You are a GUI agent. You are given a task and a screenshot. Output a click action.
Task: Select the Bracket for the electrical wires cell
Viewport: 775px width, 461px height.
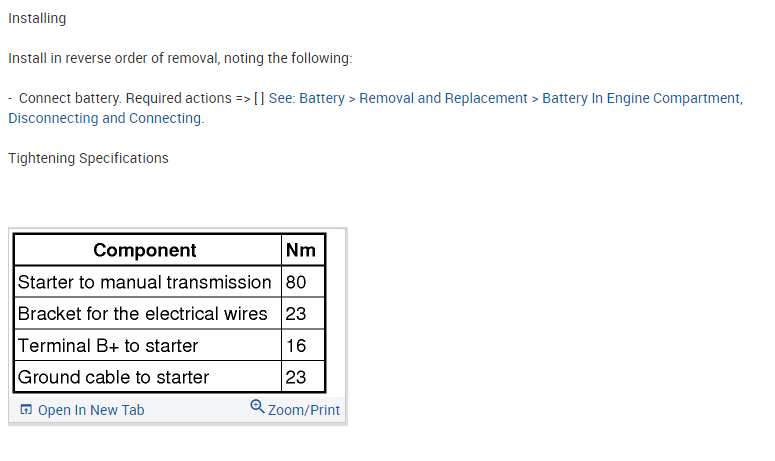(143, 314)
